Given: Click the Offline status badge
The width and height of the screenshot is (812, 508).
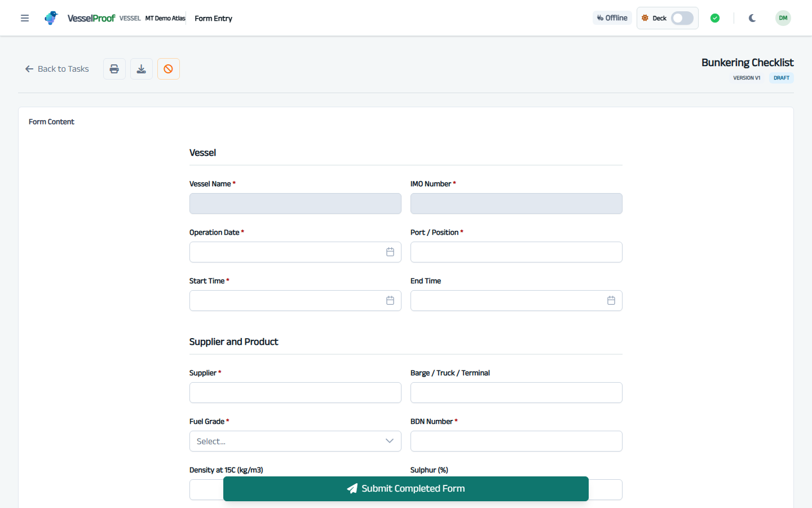Looking at the screenshot, I should 612,18.
